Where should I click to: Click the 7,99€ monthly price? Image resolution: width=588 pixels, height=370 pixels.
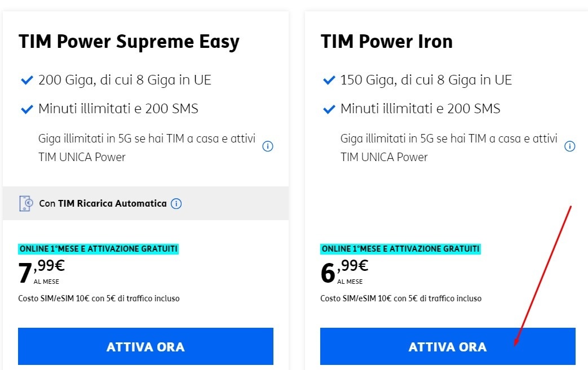(x=41, y=265)
